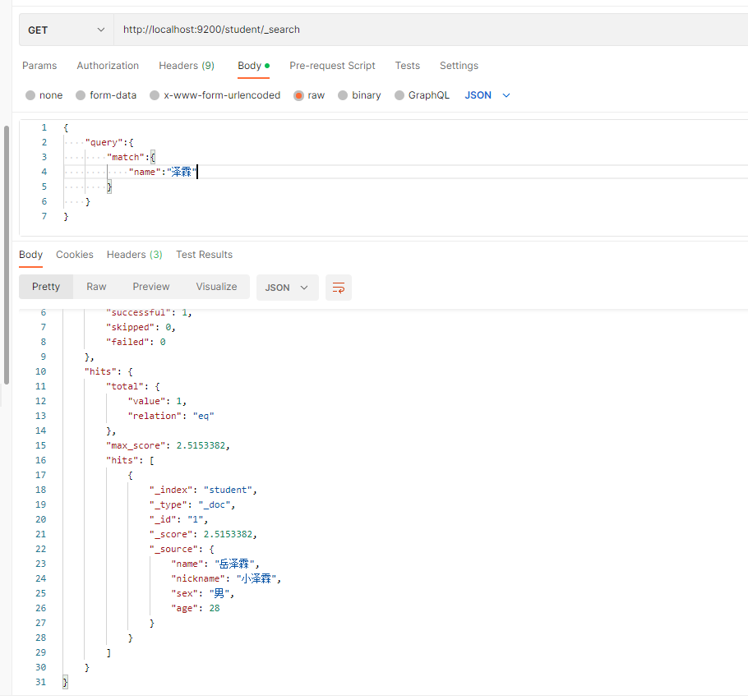
Task: Open the Authorization tab
Action: pyautogui.click(x=108, y=66)
